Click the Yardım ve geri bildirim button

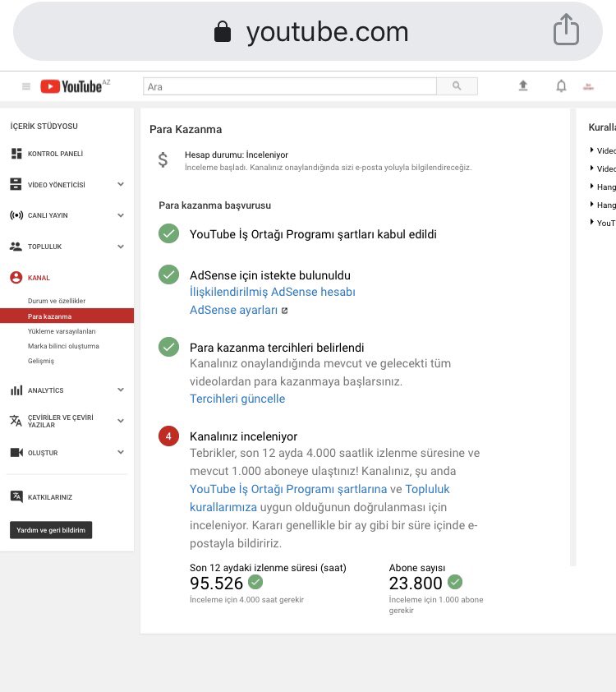click(51, 530)
